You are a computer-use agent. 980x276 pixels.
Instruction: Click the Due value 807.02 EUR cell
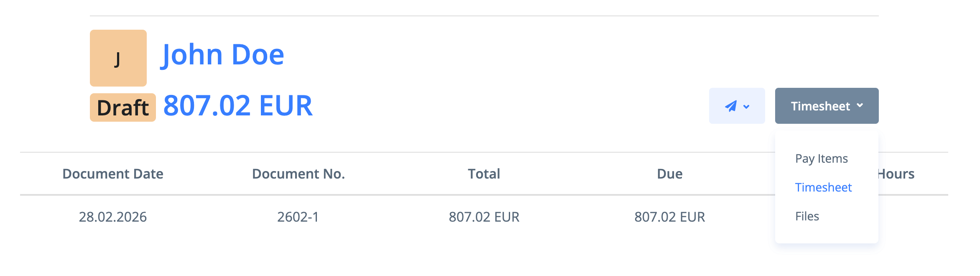point(669,217)
